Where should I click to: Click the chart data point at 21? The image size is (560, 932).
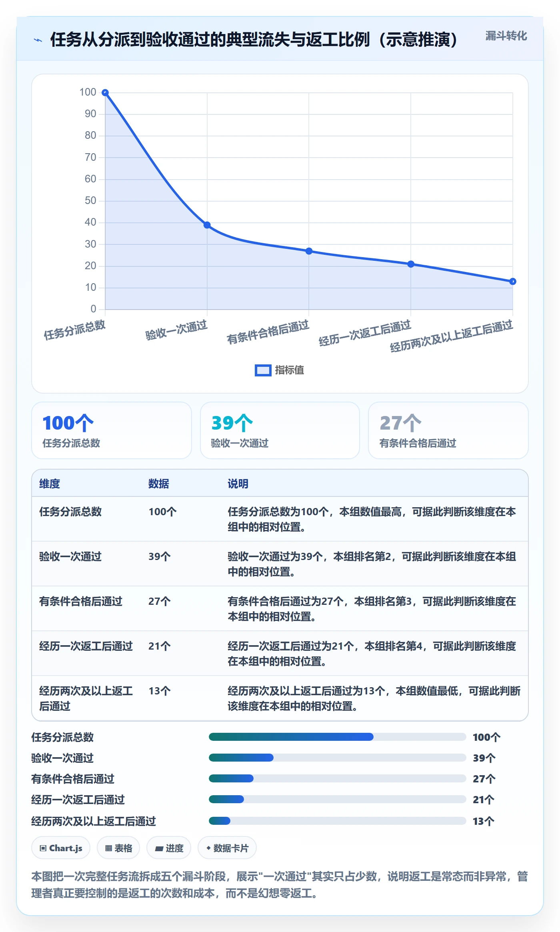coord(411,264)
